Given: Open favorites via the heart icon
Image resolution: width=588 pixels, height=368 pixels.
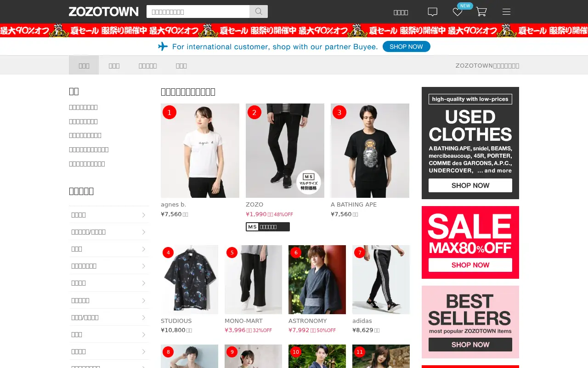Looking at the screenshot, I should click(458, 12).
